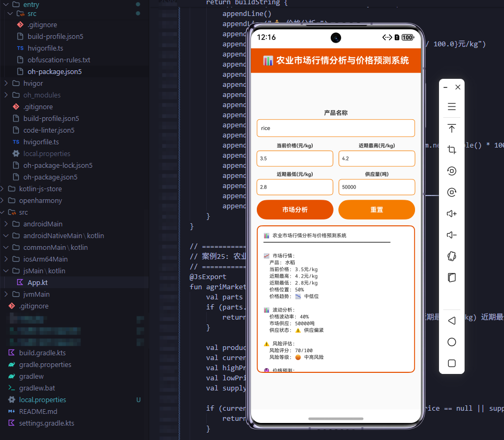Minimize the emulator toolbar panel
Viewport: 504px width, 440px height.
pos(445,87)
